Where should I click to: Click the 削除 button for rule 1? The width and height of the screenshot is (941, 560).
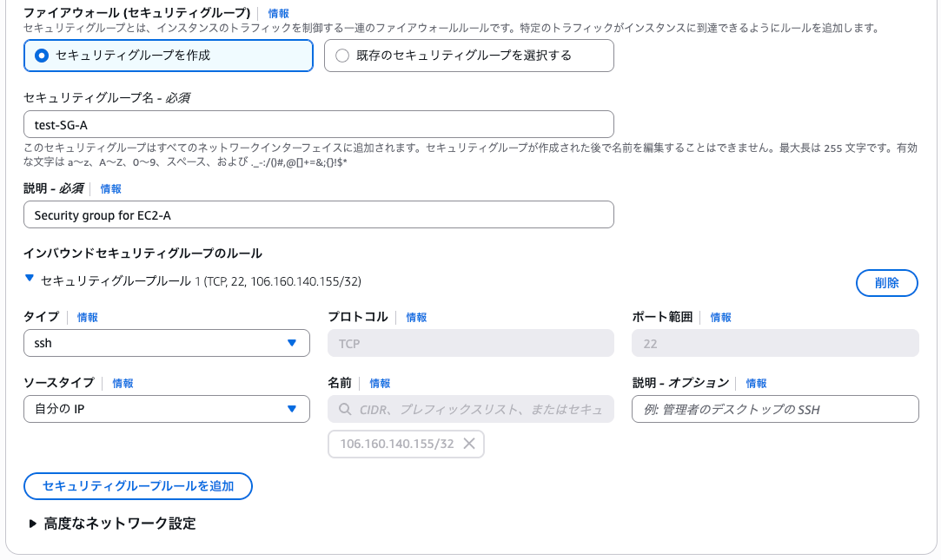coord(886,283)
